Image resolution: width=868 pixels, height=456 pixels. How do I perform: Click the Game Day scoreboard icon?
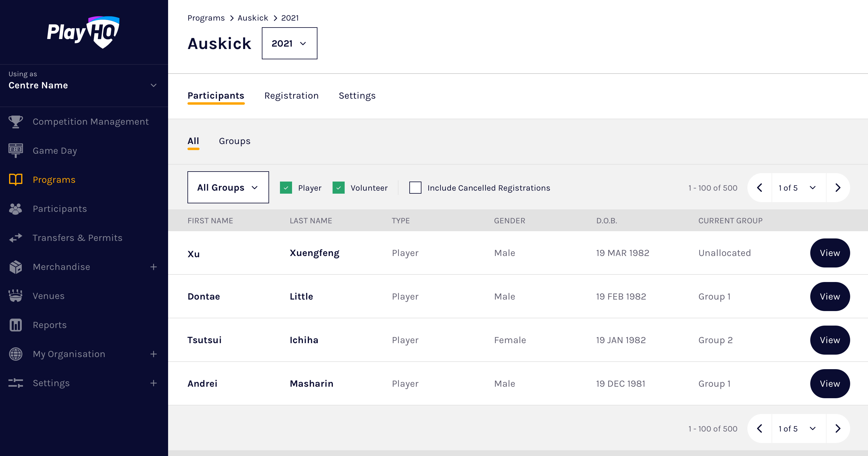pyautogui.click(x=15, y=150)
